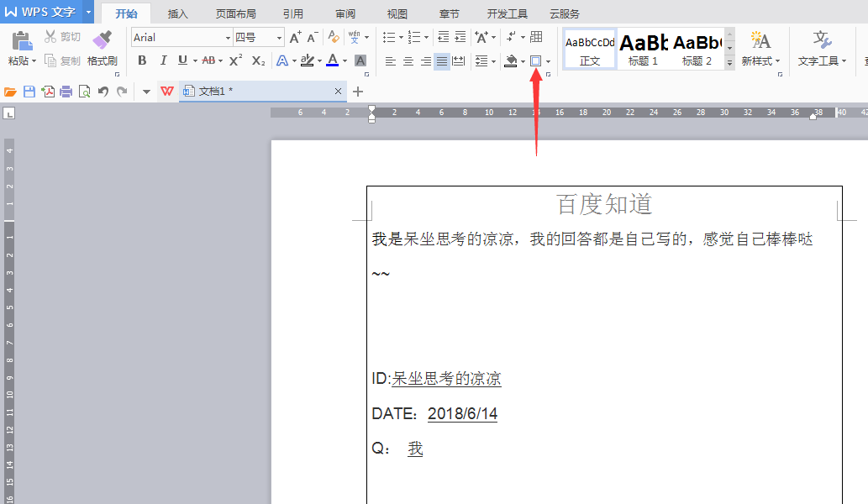Image resolution: width=868 pixels, height=504 pixels.
Task: Click the insert table grid icon
Action: (536, 37)
